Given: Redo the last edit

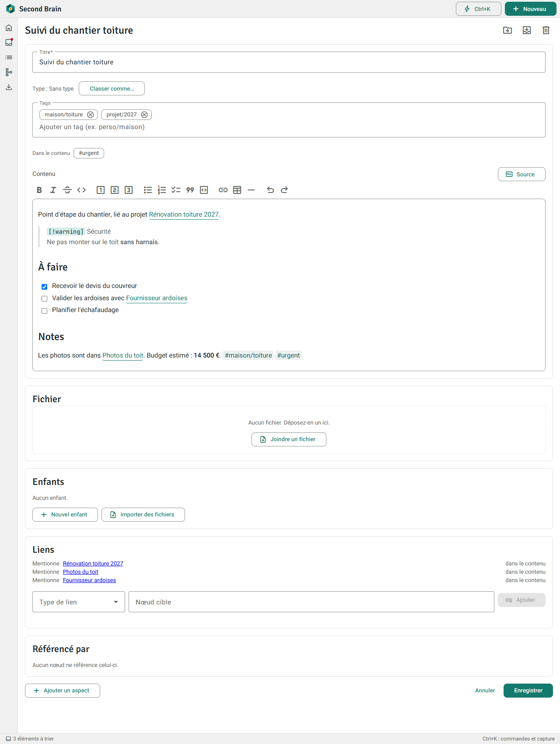Looking at the screenshot, I should (x=284, y=190).
